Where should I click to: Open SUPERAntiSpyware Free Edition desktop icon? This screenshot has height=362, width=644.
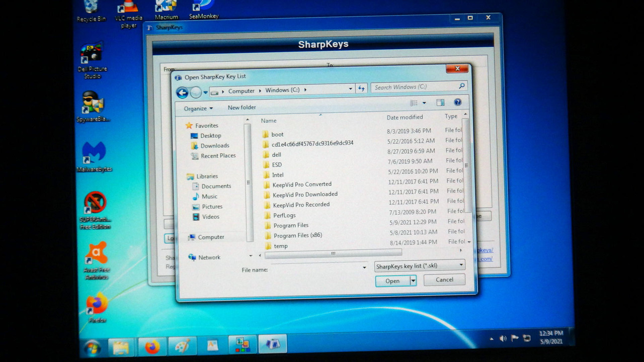click(x=95, y=210)
